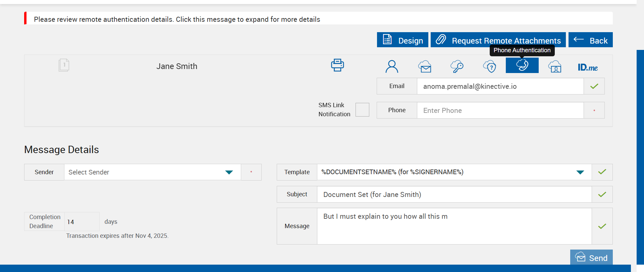
Task: Click the Email input field
Action: (x=500, y=86)
